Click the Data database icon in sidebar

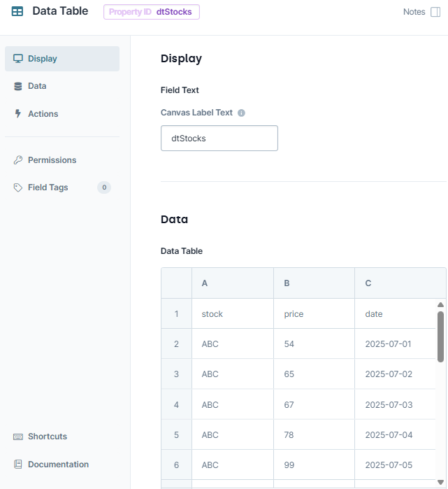tap(18, 86)
